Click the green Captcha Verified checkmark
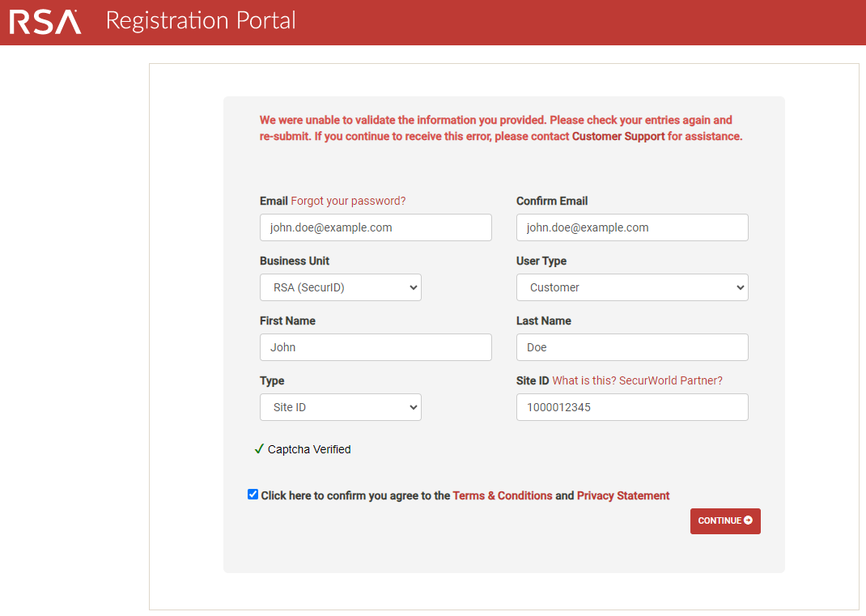This screenshot has height=616, width=866. [x=259, y=448]
